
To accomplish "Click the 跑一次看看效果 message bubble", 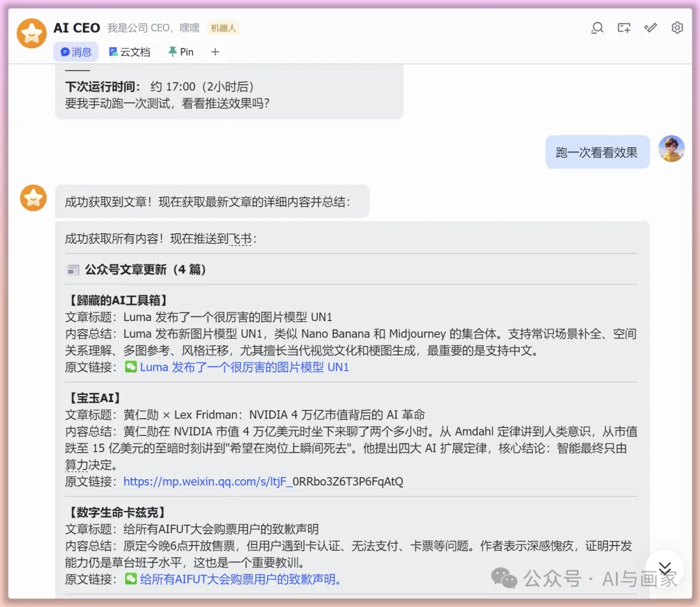I will click(597, 152).
